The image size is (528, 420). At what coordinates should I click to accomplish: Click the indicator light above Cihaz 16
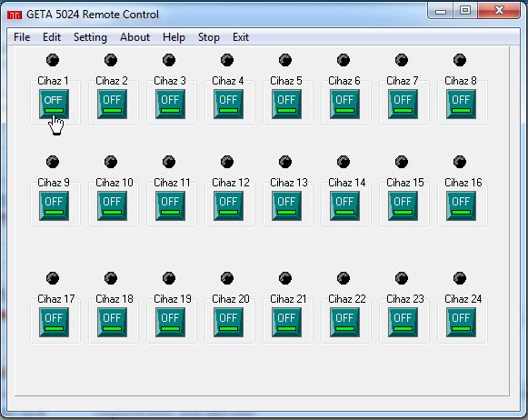460,162
